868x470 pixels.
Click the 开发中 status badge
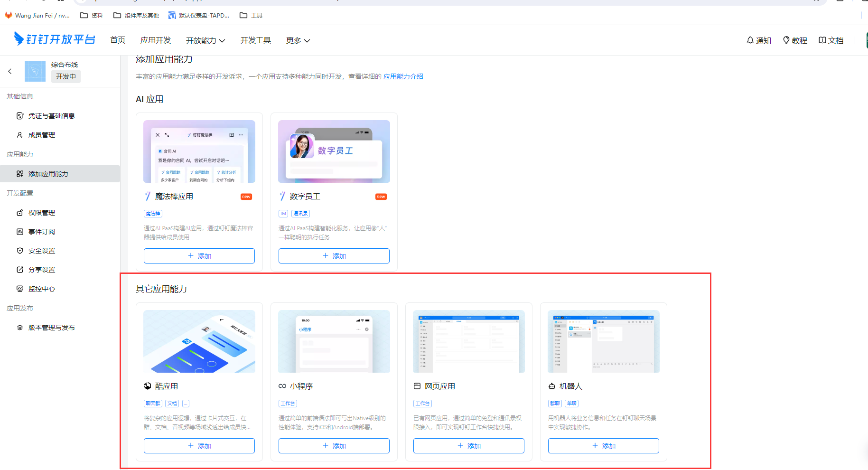coord(66,76)
